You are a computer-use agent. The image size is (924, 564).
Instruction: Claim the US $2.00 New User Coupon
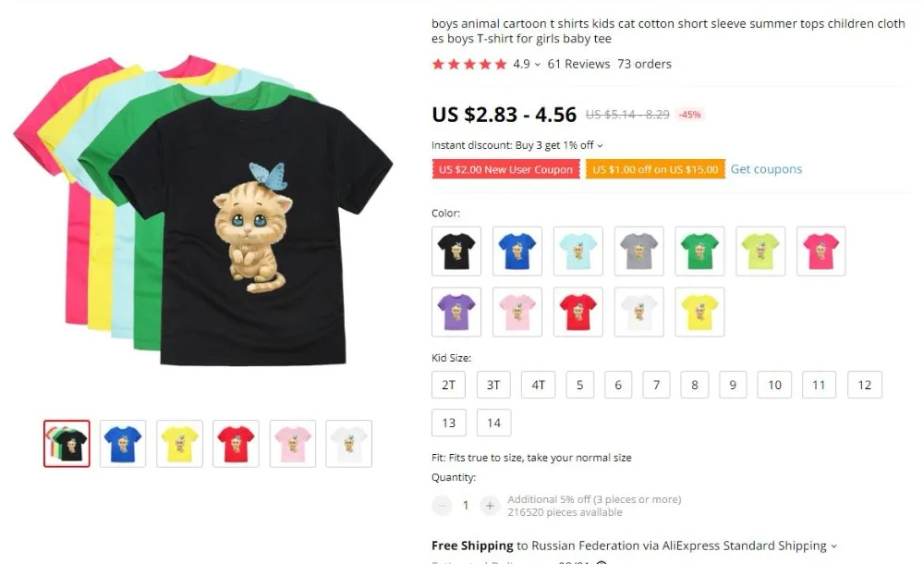505,169
